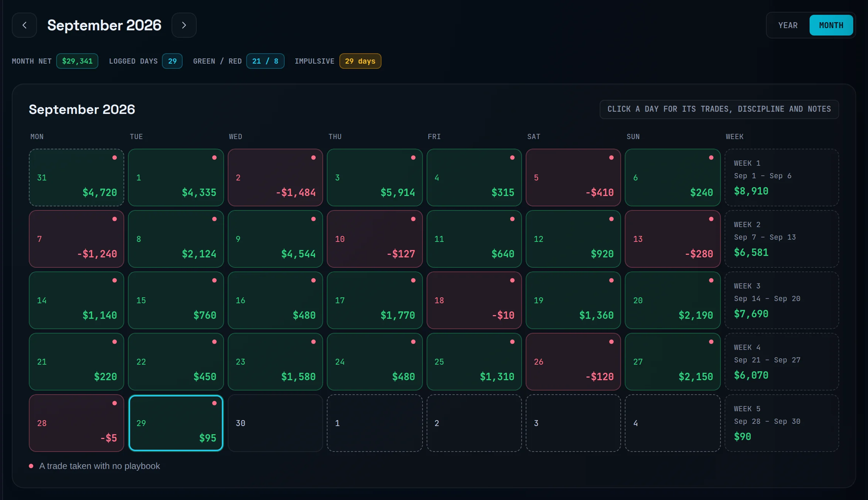Open the Week 4 summary $6,070

pos(782,362)
